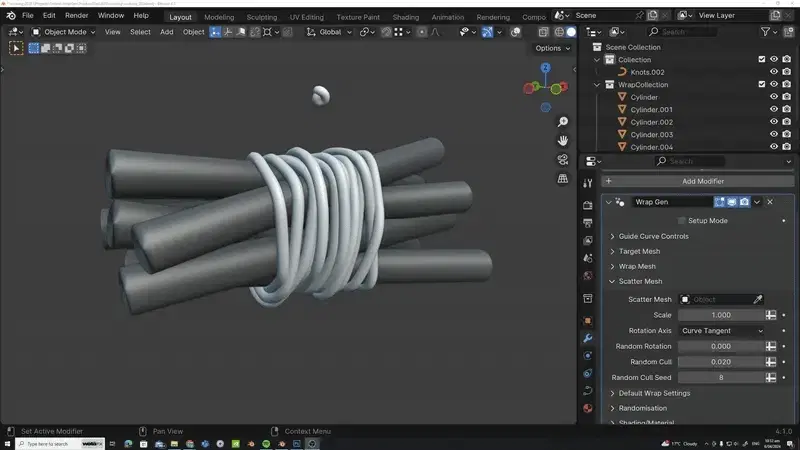The width and height of the screenshot is (800, 450).
Task: Open the Modifiers wrench properties tab
Action: pyautogui.click(x=587, y=338)
